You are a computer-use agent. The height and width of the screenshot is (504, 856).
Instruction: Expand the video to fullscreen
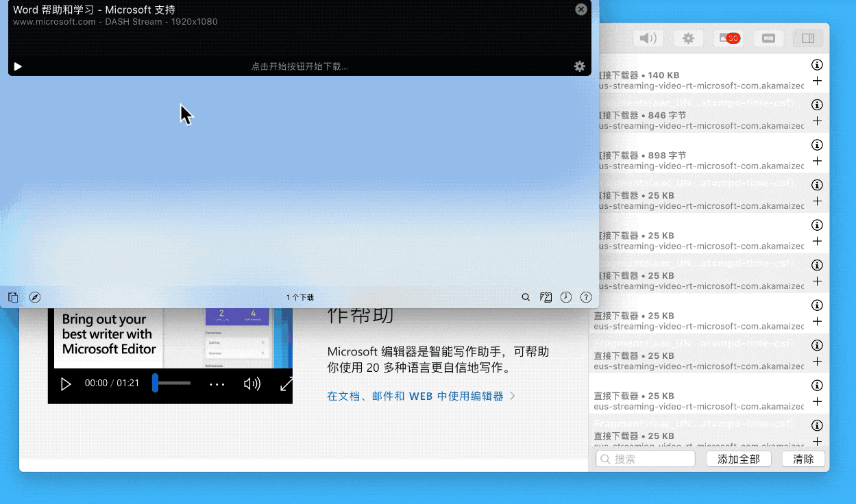(x=286, y=384)
